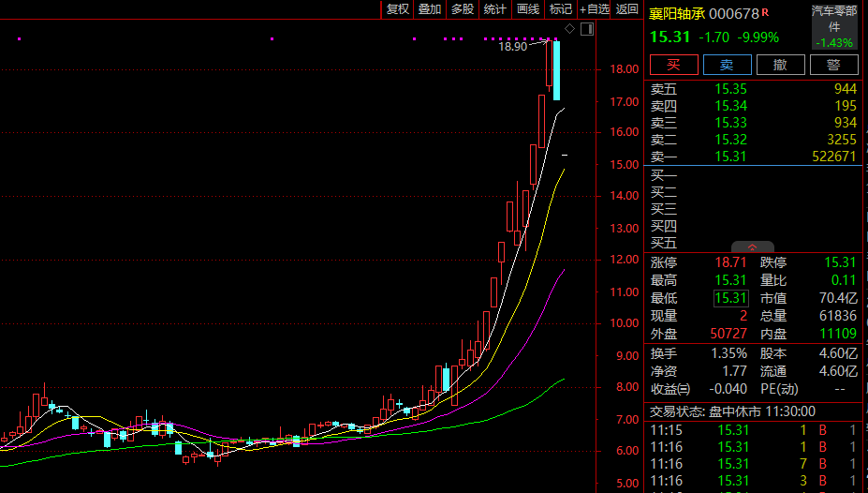Screen dimensions: 868x493
Task: Click the 撤 (cancel order) button
Action: (x=779, y=64)
